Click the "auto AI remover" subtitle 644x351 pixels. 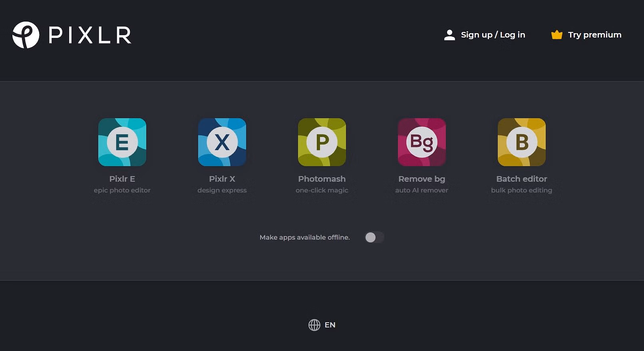422,190
